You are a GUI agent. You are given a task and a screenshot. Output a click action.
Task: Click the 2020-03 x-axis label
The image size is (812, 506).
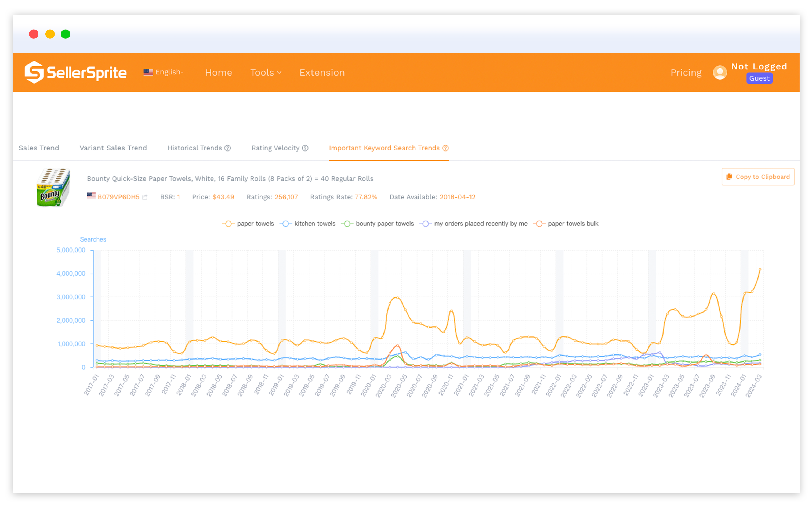[x=384, y=386]
